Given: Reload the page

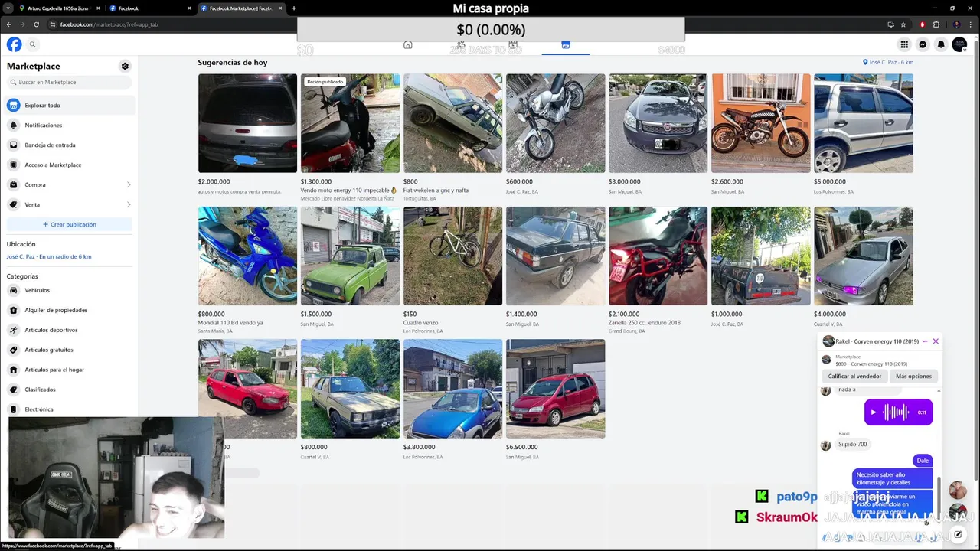Looking at the screenshot, I should (36, 24).
